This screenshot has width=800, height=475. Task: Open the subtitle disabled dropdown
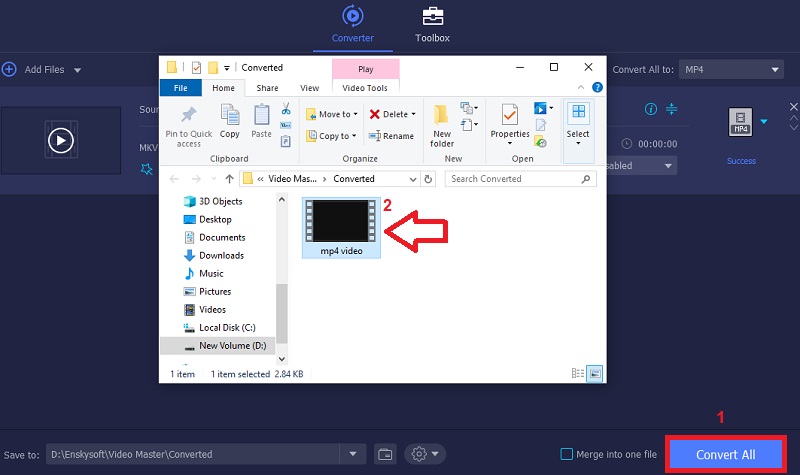642,166
